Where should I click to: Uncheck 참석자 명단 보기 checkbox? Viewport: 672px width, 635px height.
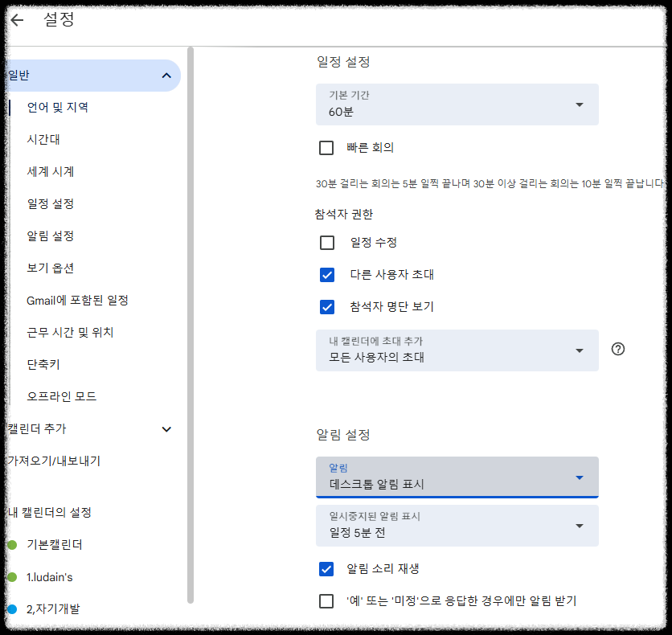(327, 307)
